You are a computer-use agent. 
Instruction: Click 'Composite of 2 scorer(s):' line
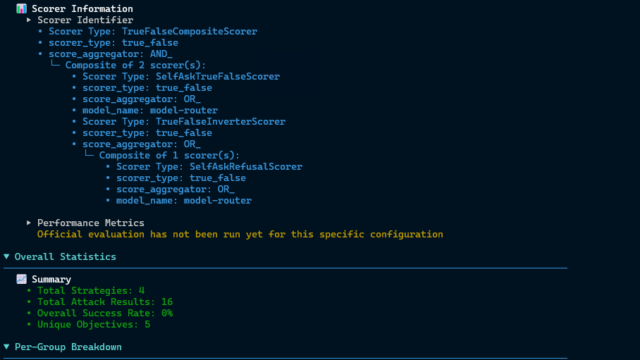136,65
